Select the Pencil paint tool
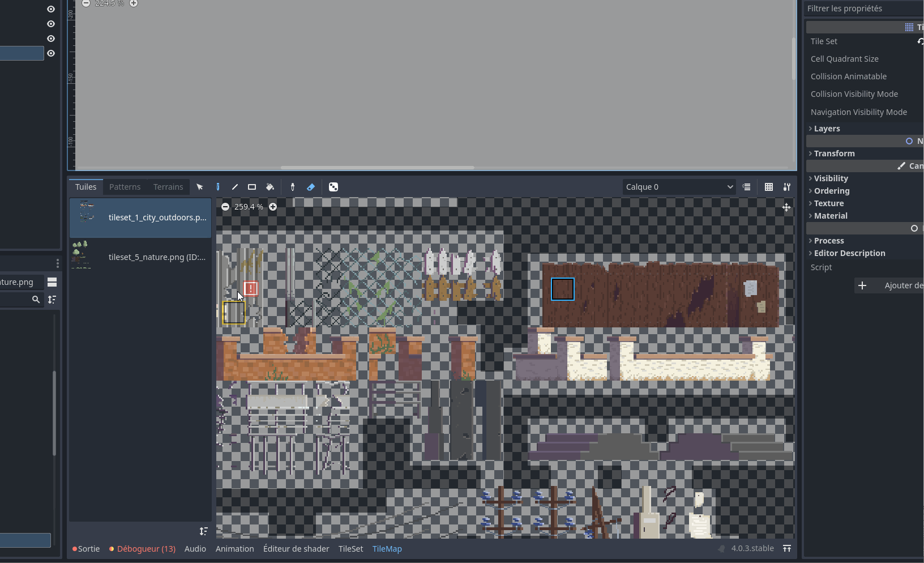Viewport: 924px width, 563px height. point(218,187)
